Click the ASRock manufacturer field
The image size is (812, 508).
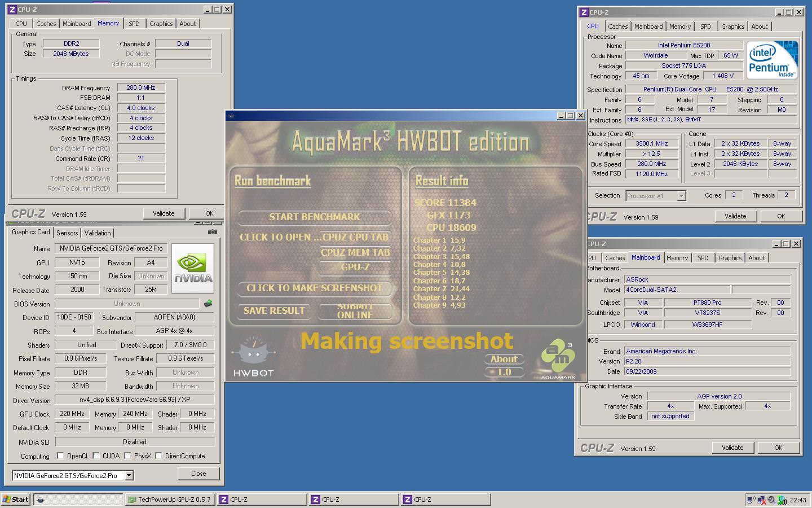pyautogui.click(x=707, y=279)
